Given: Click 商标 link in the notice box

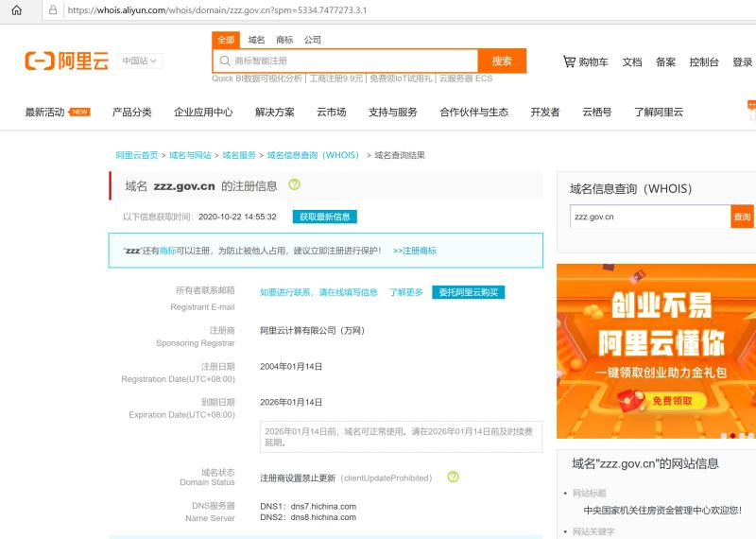Looking at the screenshot, I should 168,251.
